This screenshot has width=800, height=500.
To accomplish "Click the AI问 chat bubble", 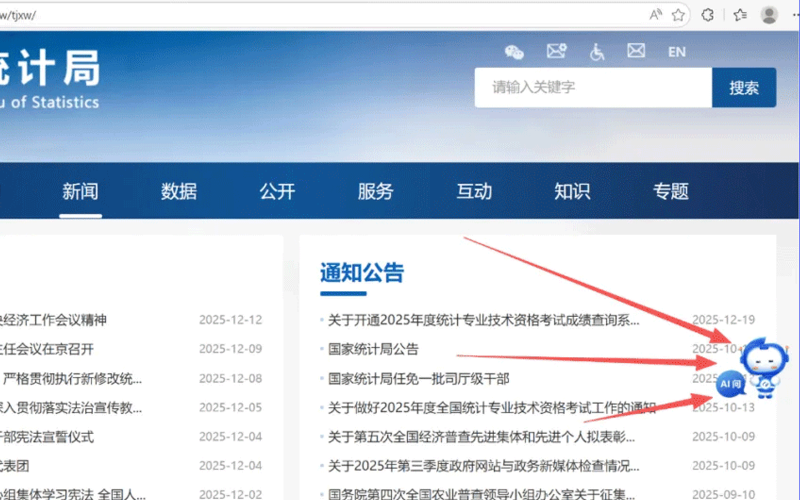I will click(x=731, y=384).
